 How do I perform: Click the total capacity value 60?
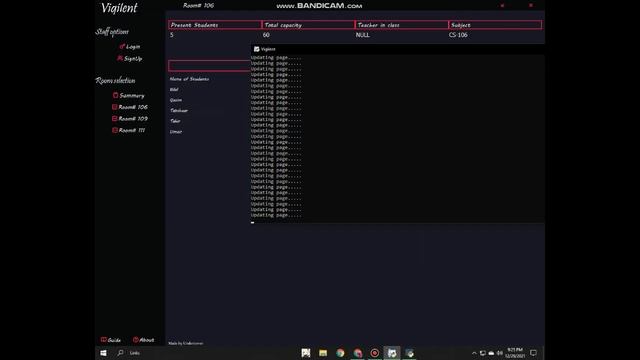(x=266, y=35)
